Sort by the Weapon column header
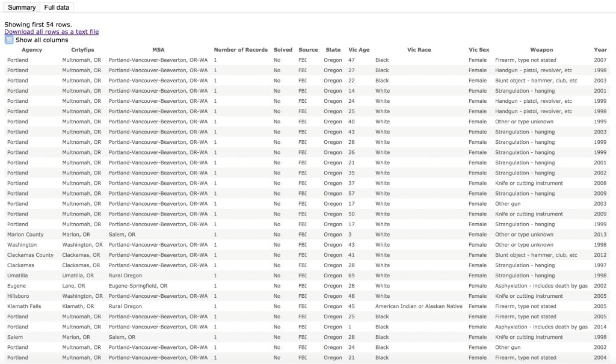 pos(541,50)
